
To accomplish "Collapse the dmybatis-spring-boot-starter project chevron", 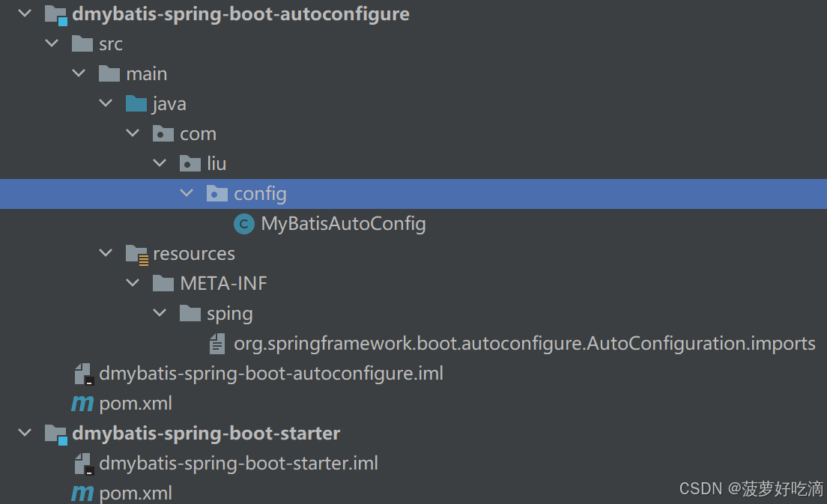I will click(x=24, y=433).
